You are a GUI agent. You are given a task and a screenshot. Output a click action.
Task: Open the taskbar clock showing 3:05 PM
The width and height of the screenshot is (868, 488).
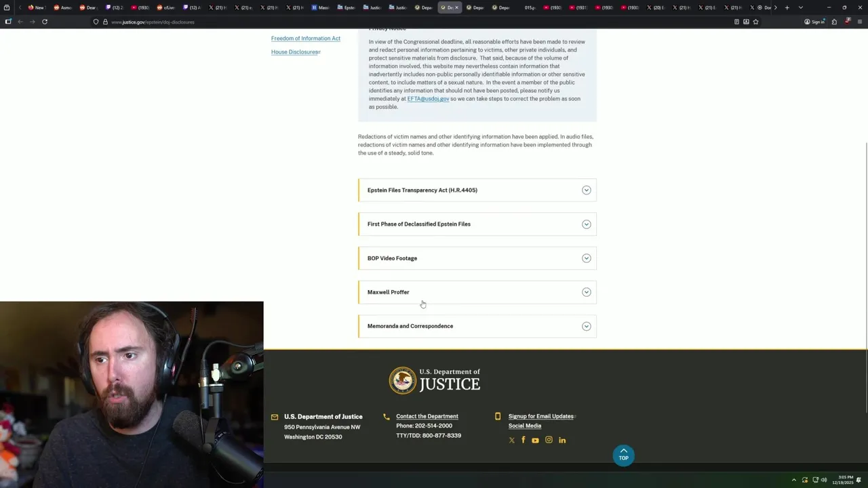click(844, 480)
